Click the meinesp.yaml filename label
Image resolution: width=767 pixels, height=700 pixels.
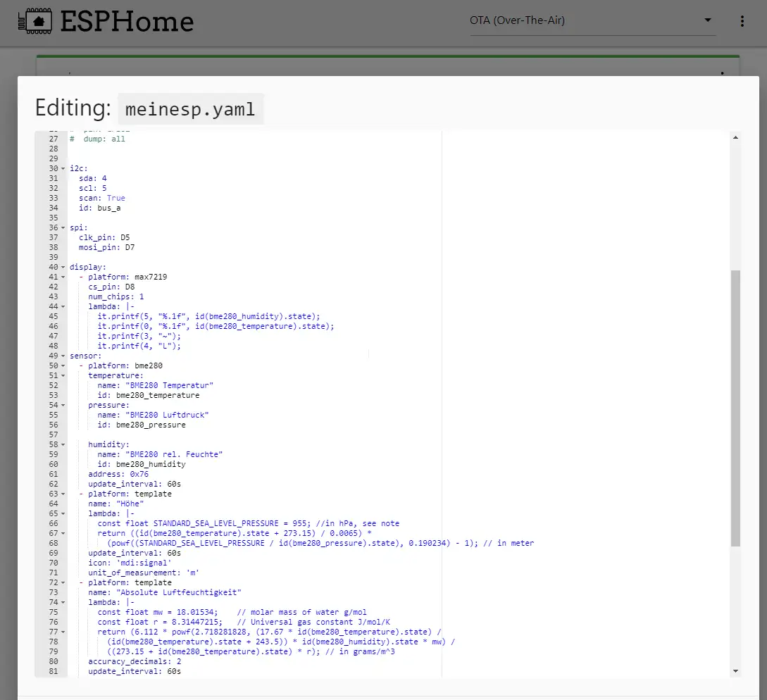pyautogui.click(x=190, y=109)
